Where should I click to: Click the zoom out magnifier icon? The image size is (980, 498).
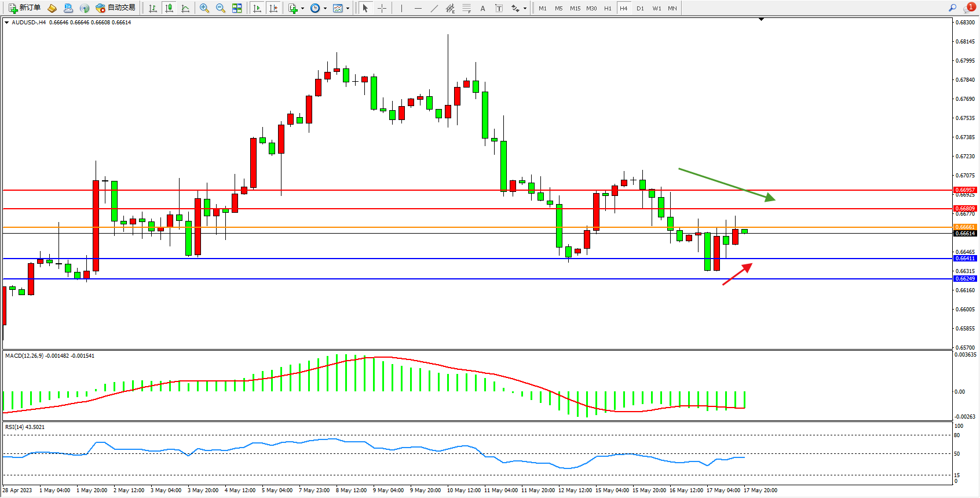[220, 8]
